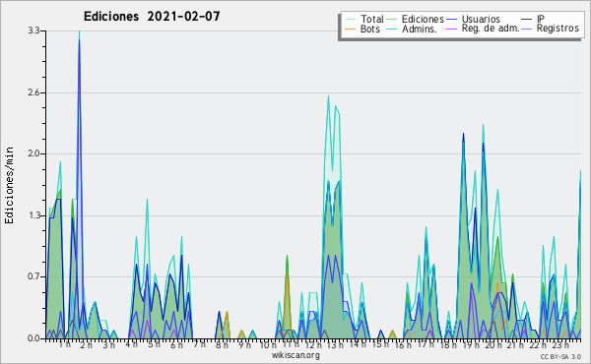
Task: Click the '2 h' x-axis label
Action: [87, 344]
